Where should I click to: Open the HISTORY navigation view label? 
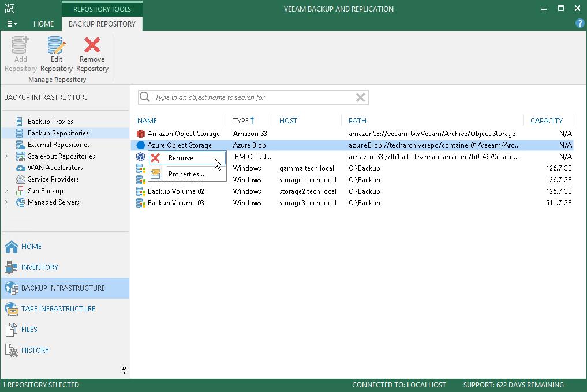click(x=35, y=350)
